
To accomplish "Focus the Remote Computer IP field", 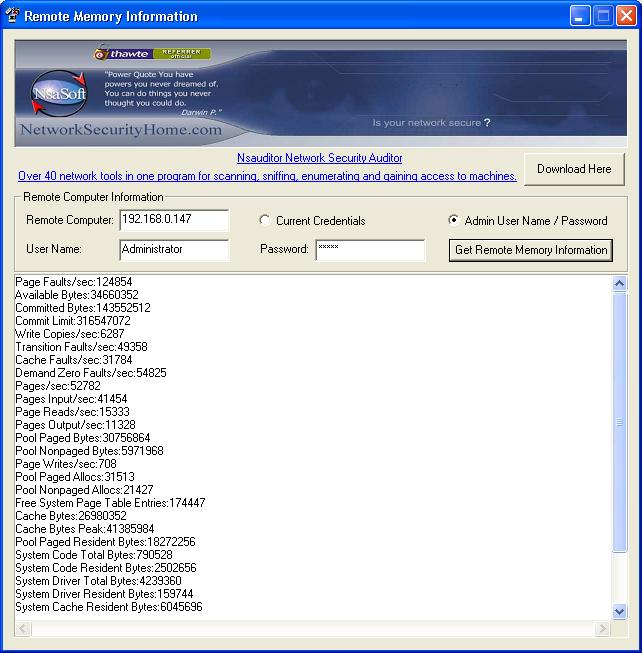I will (x=174, y=220).
